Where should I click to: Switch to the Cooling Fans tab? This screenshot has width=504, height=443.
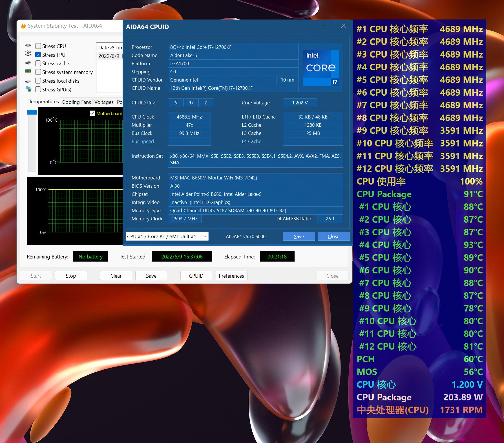[x=76, y=102]
